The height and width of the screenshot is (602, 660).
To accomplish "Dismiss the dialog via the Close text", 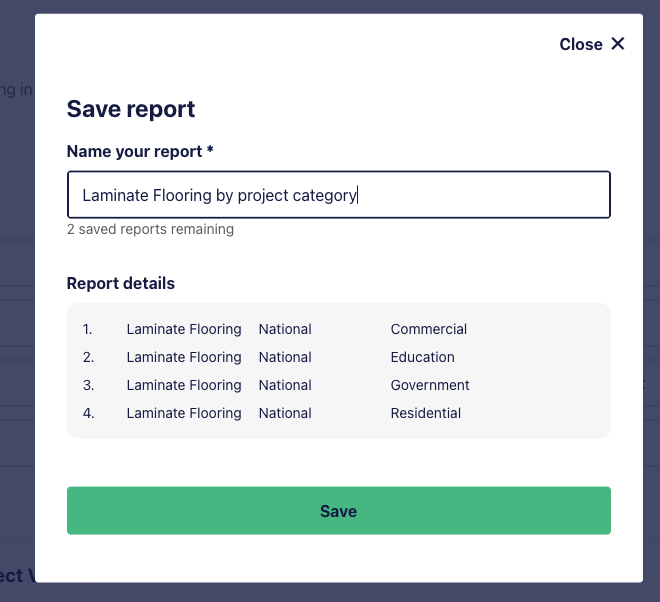I will tap(581, 44).
